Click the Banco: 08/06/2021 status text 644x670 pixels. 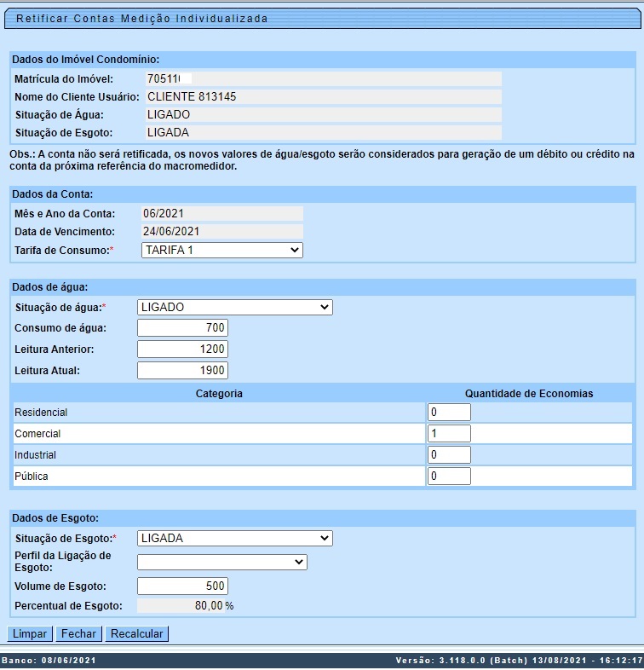tap(49, 661)
